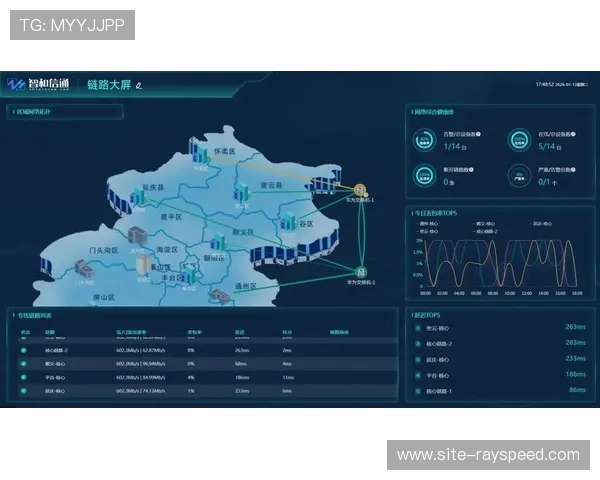The height and width of the screenshot is (480, 600).
Task: Click the 朝阳区 label on the map
Action: (214, 258)
